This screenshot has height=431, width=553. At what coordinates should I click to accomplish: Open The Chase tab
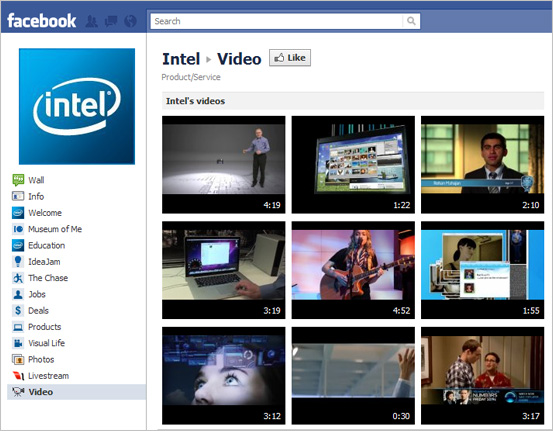48,278
